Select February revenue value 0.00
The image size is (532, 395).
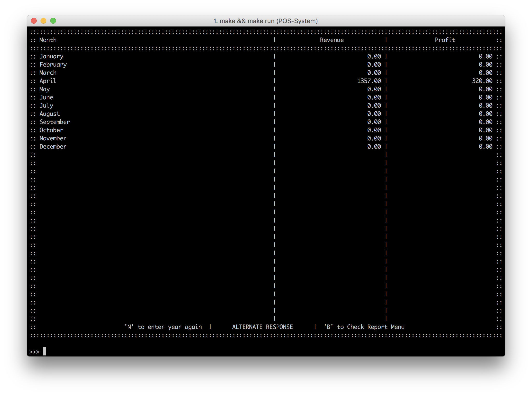pyautogui.click(x=374, y=65)
